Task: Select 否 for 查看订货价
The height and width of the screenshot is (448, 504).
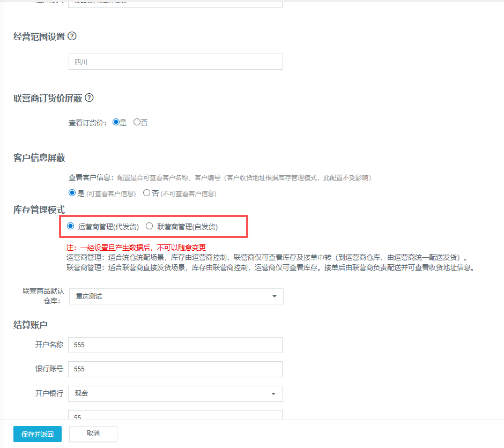Action: [x=137, y=122]
